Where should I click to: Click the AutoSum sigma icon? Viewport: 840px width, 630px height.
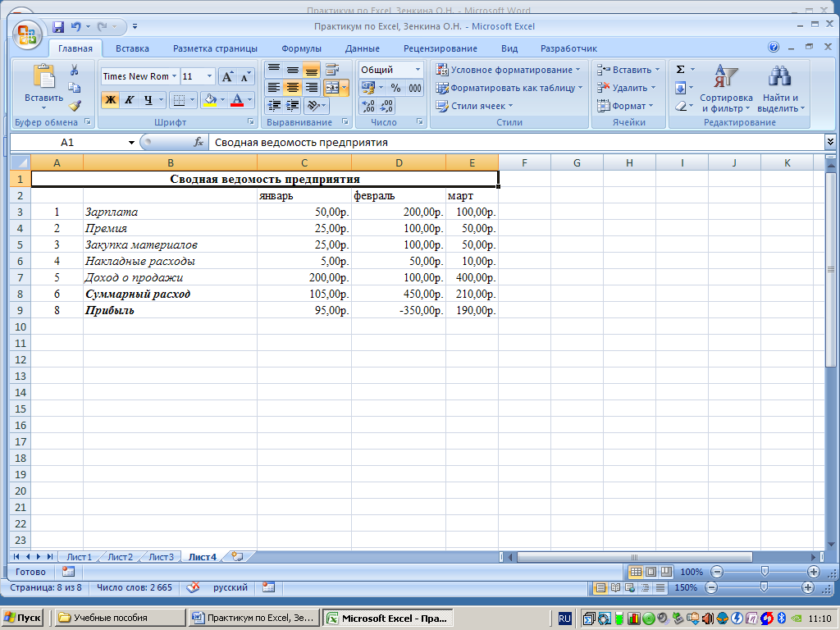pyautogui.click(x=680, y=70)
